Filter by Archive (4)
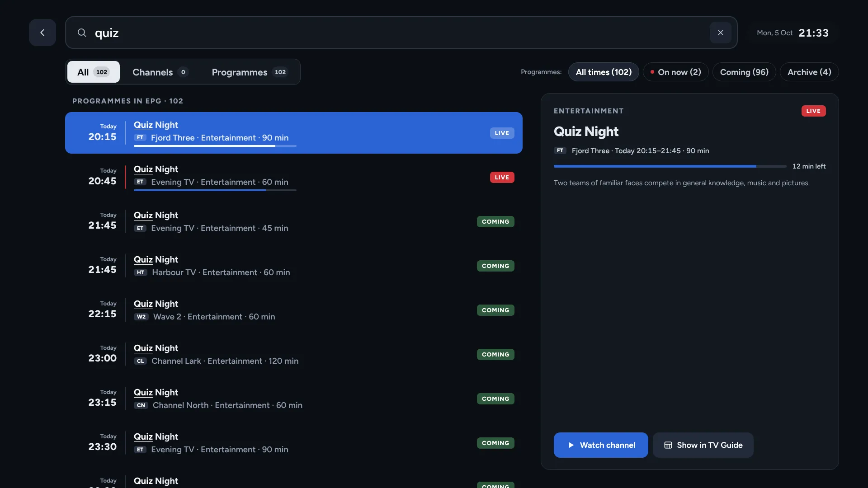Viewport: 868px width, 488px height. click(x=809, y=72)
